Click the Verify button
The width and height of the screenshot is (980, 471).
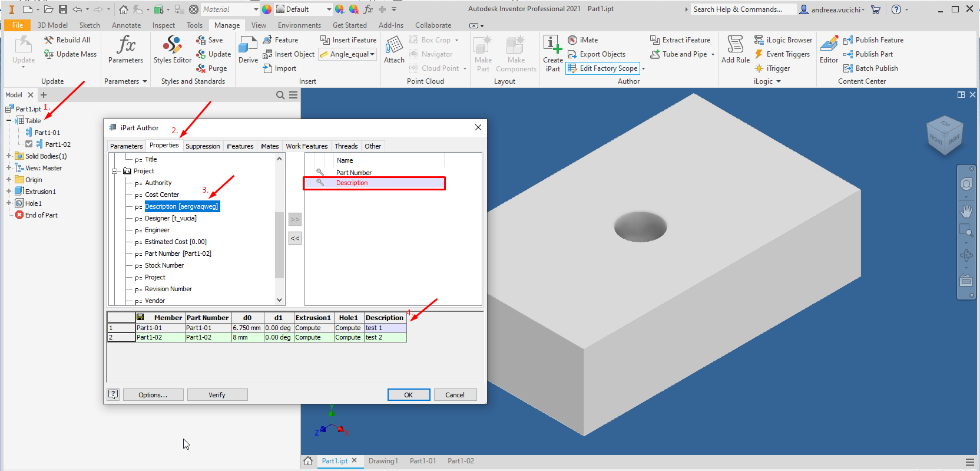pyautogui.click(x=217, y=395)
